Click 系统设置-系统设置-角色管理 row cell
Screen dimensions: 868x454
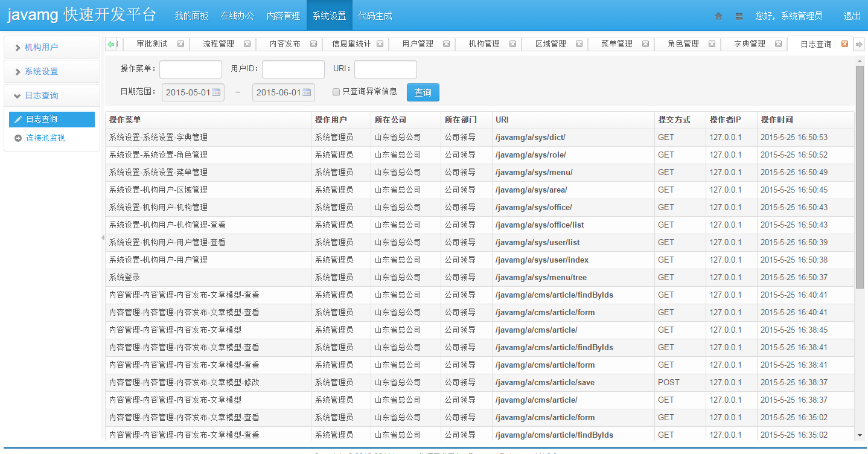(208, 155)
